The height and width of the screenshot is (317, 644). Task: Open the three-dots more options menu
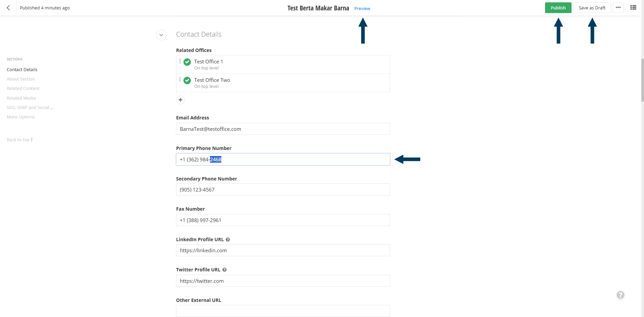pos(618,8)
